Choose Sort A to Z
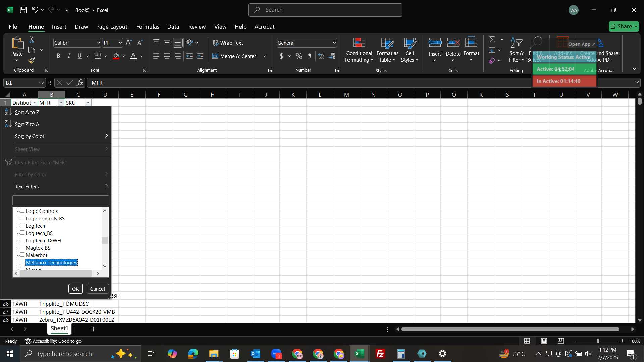Screen dimensions: 644x362 (x=56, y=112)
